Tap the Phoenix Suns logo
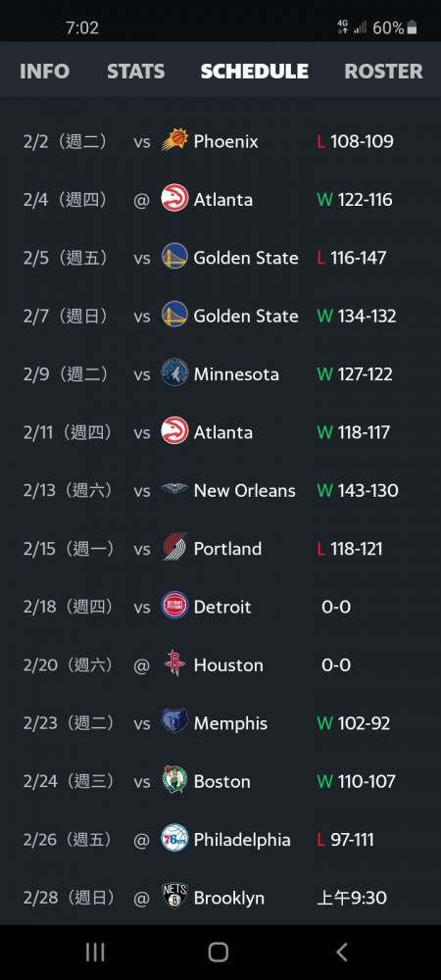The height and width of the screenshot is (980, 441). [174, 140]
